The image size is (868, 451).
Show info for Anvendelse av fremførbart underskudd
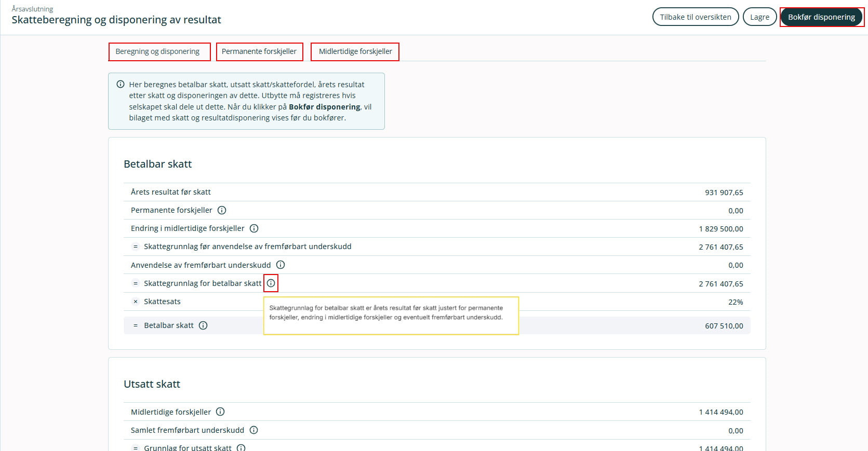[281, 265]
